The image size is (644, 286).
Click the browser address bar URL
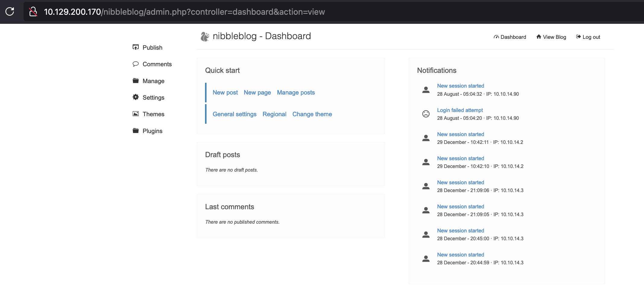point(184,12)
